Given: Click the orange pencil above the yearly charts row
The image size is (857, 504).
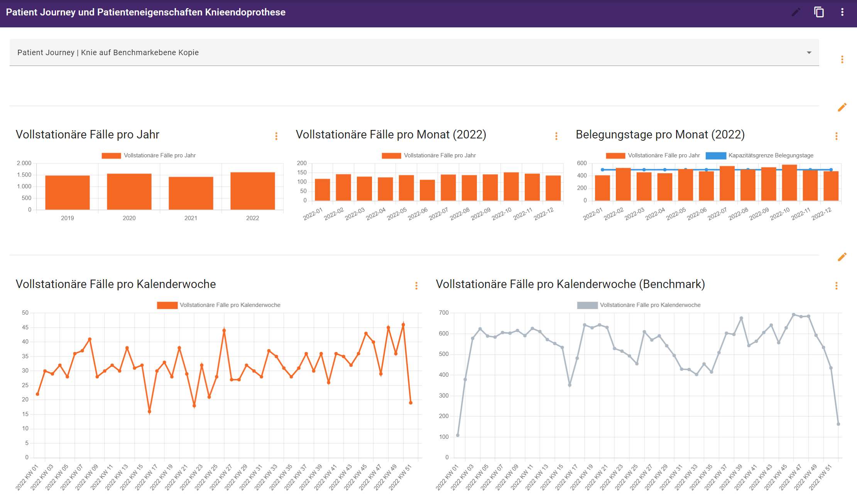Looking at the screenshot, I should [x=842, y=107].
